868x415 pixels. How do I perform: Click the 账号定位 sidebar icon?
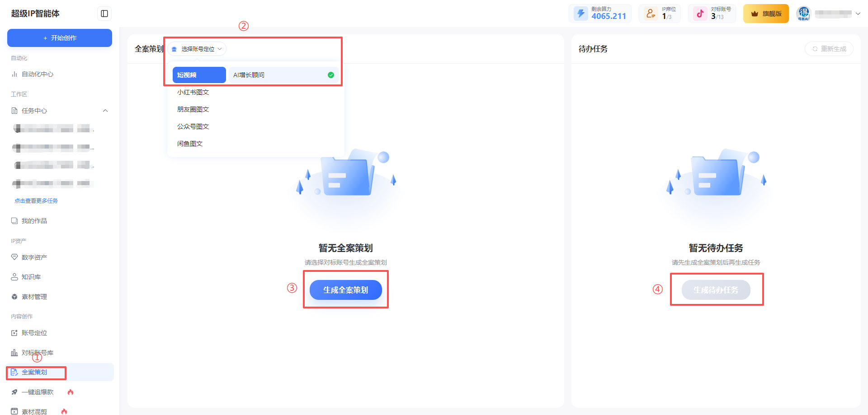(x=14, y=333)
